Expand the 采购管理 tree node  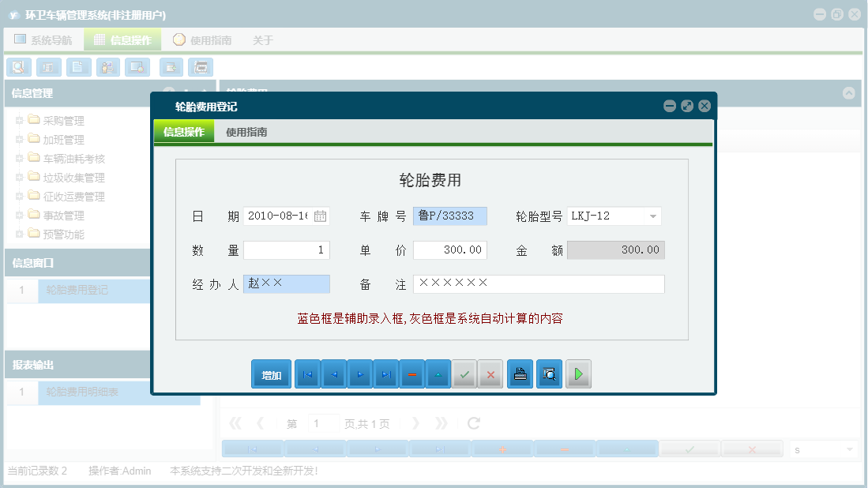pyautogui.click(x=19, y=120)
